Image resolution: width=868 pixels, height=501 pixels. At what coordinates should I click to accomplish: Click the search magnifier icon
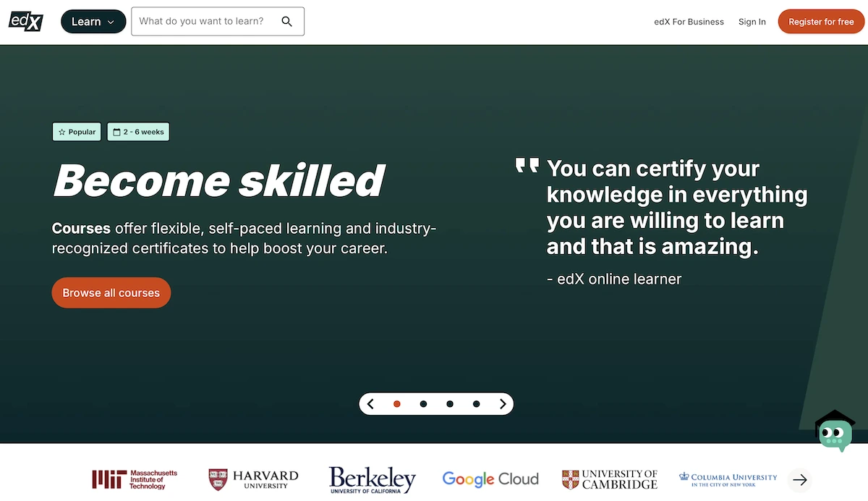(287, 22)
